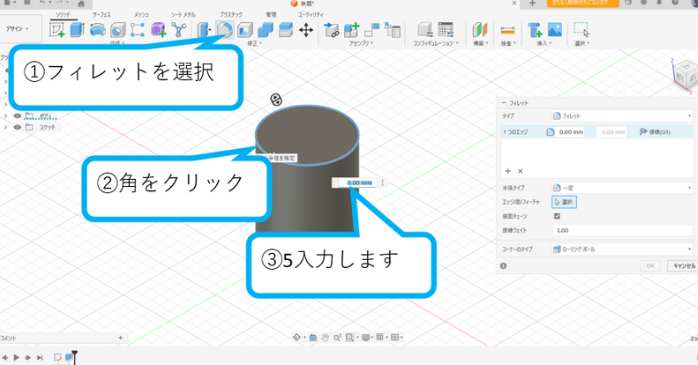Click the OK button in fillet dialog
The image size is (698, 365).
[x=650, y=266]
